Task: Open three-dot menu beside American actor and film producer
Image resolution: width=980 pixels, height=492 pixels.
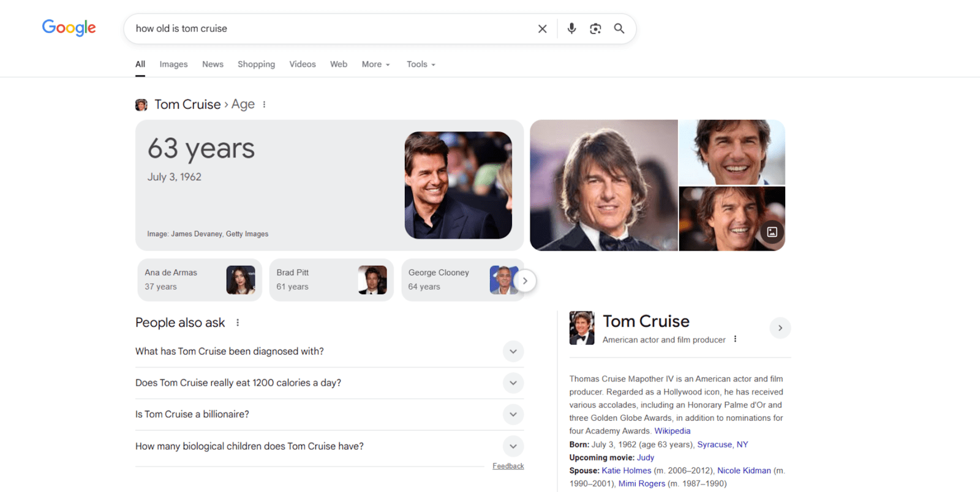Action: (x=735, y=339)
